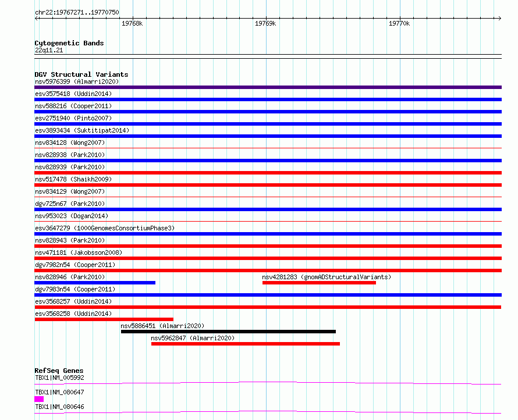Select the purple nsv5976399 variant bar
518x420 pixels.
point(268,87)
